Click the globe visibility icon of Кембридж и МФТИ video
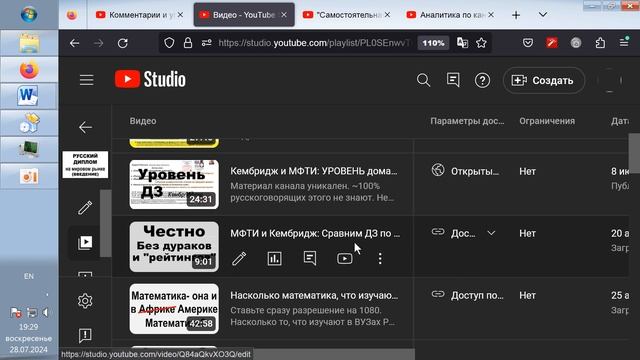Screen dimensions: 640x360 click(x=438, y=170)
